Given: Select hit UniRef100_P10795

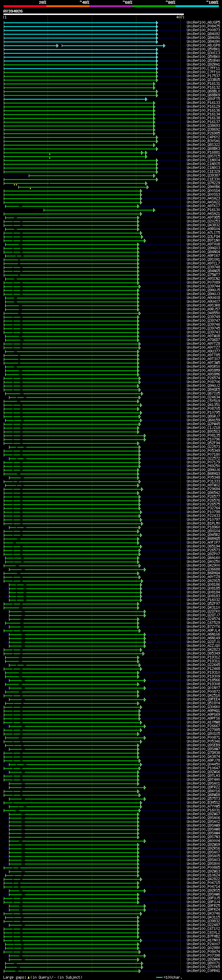Looking at the screenshot, I should tap(203, 412).
